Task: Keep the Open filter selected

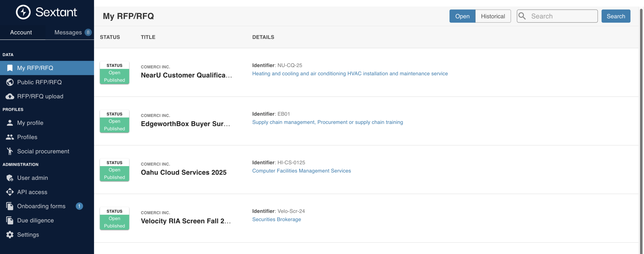Action: (x=462, y=16)
